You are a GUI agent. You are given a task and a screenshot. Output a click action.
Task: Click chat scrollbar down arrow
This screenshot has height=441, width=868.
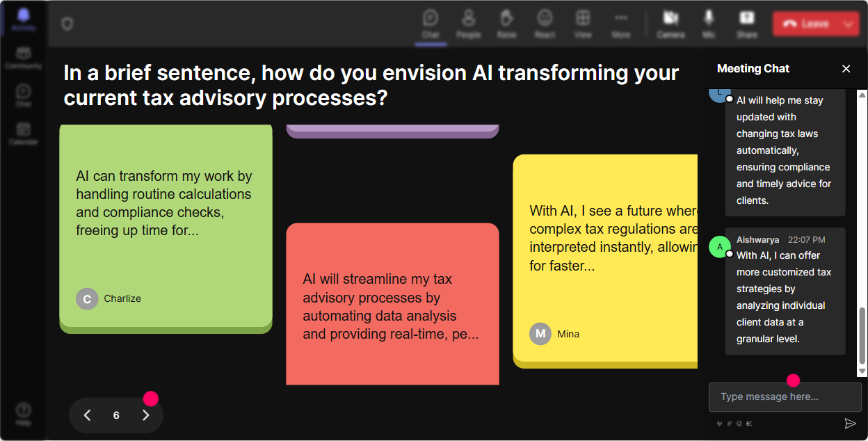coord(862,372)
